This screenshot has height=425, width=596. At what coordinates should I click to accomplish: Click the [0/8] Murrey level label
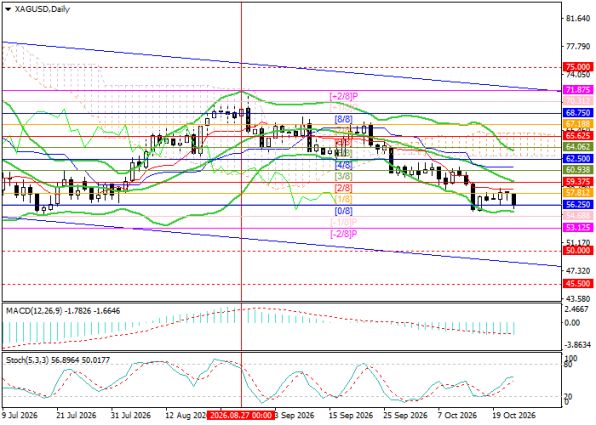tap(344, 211)
